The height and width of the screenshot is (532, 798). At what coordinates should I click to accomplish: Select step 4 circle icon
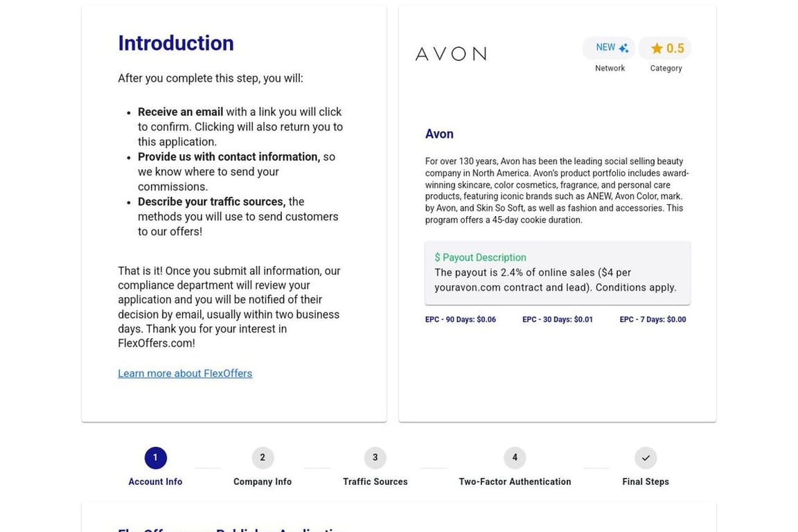click(x=515, y=458)
